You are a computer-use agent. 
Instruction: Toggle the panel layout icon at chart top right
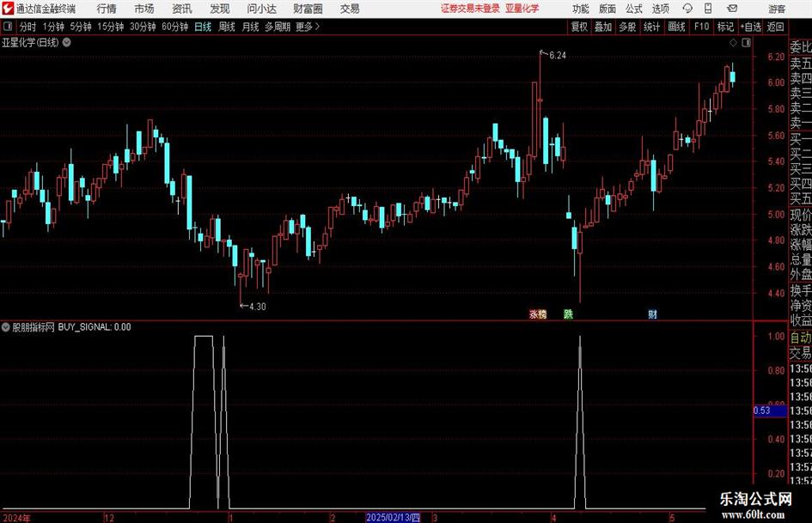point(746,42)
